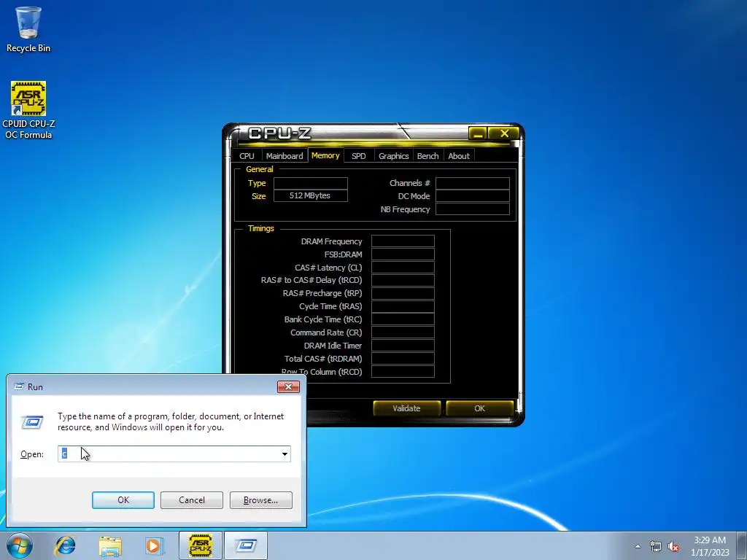Image resolution: width=747 pixels, height=560 pixels.
Task: Open the muted volume tray icon
Action: [673, 546]
